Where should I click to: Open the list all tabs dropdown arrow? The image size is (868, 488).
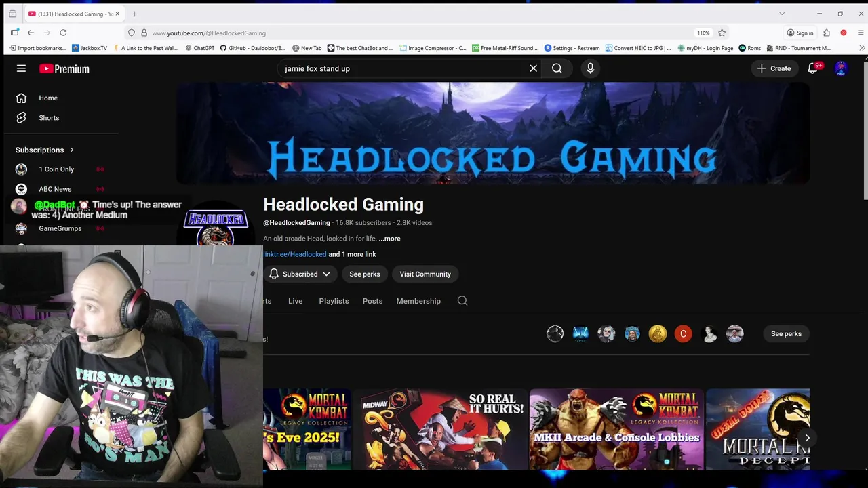pyautogui.click(x=781, y=14)
